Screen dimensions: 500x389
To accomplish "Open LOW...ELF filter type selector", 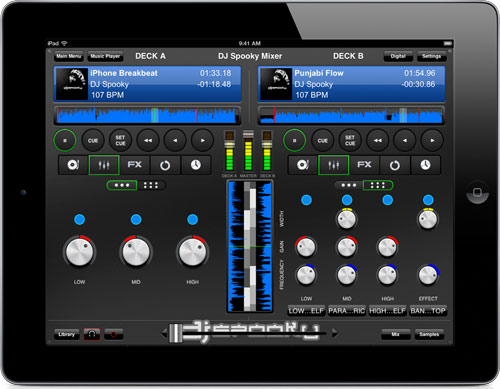I will click(306, 311).
